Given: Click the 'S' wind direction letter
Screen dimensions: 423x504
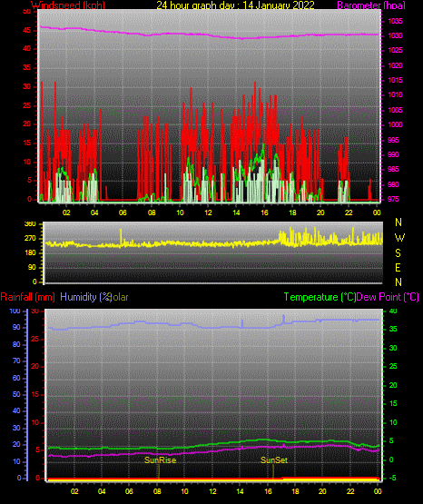Looking at the screenshot, I should [398, 253].
